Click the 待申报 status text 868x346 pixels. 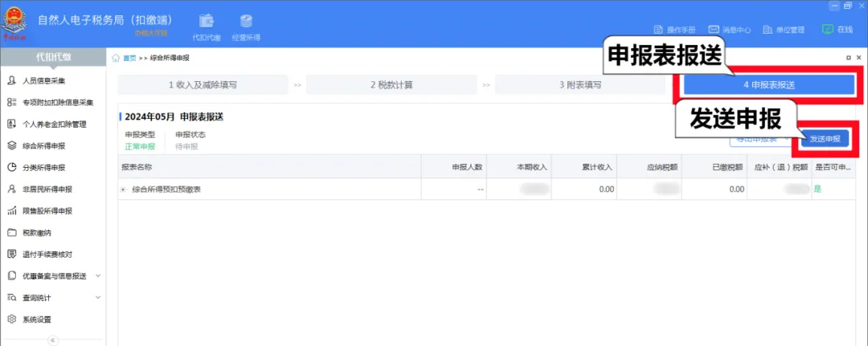click(186, 146)
